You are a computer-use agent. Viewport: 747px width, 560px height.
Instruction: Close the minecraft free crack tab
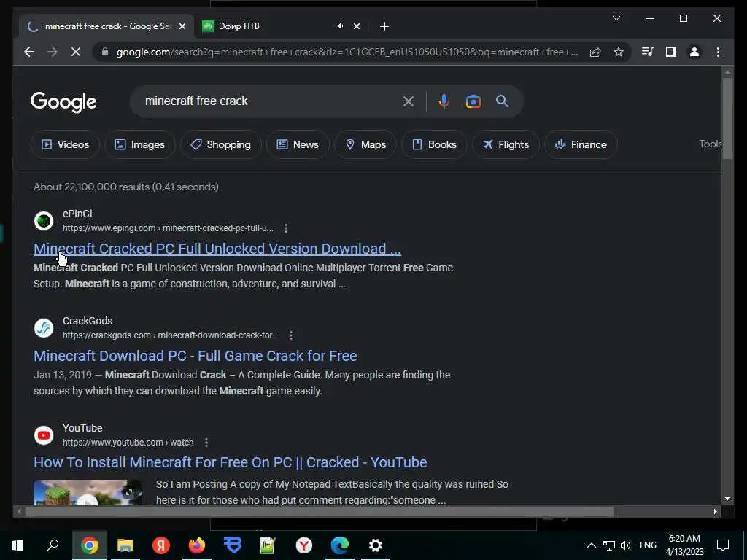point(182,26)
